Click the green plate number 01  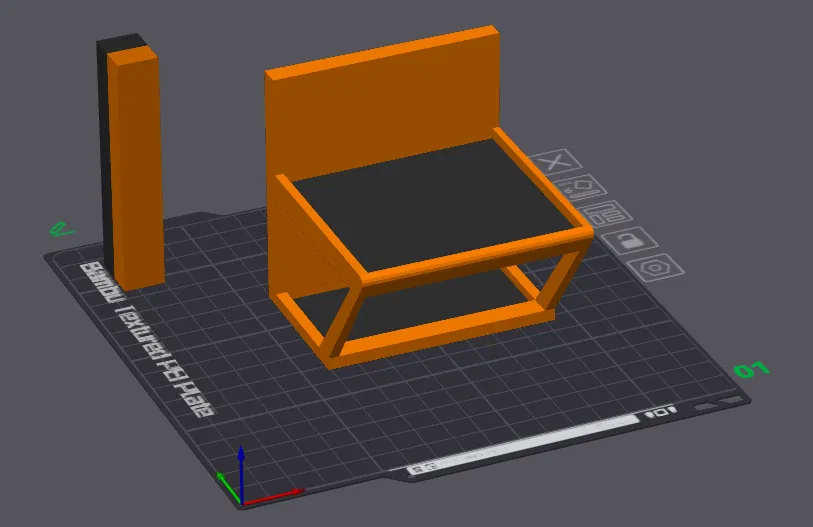pyautogui.click(x=752, y=370)
